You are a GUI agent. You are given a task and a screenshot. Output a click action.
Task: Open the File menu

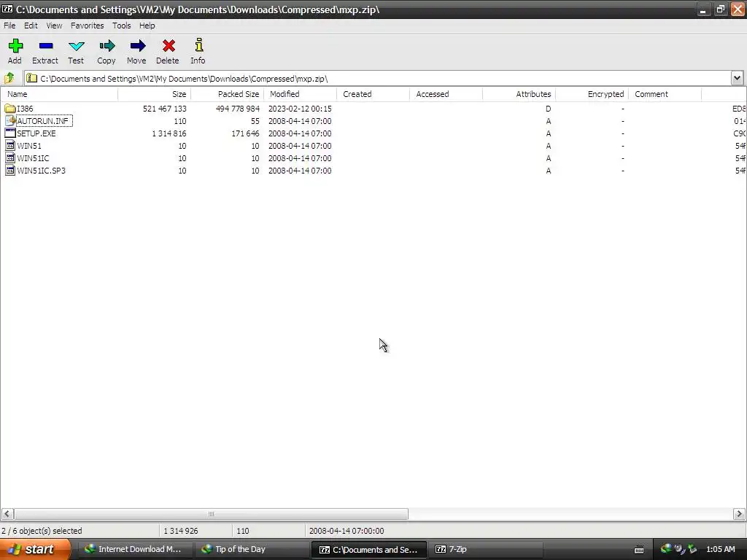pyautogui.click(x=9, y=26)
